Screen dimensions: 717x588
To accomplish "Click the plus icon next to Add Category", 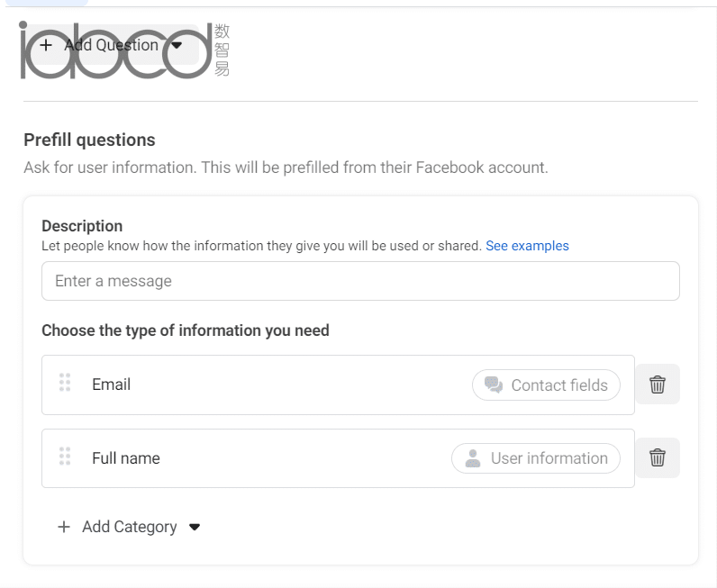I will tap(64, 527).
